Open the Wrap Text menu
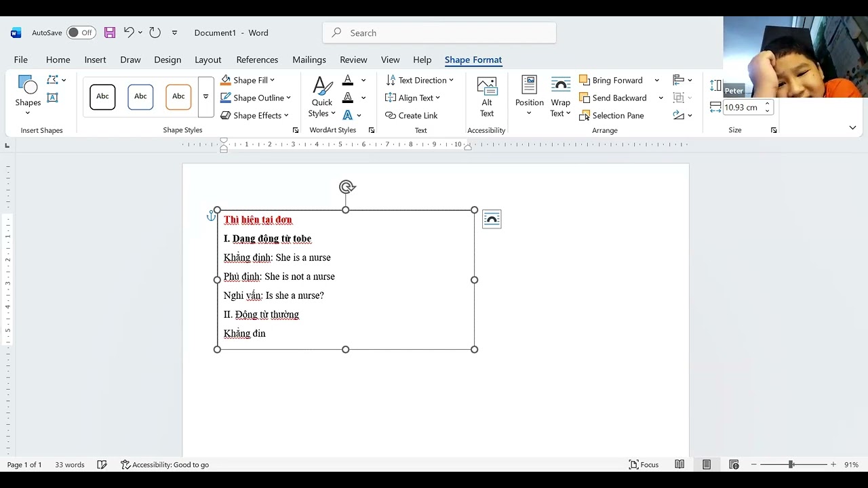Image resolution: width=868 pixels, height=488 pixels. 560,97
